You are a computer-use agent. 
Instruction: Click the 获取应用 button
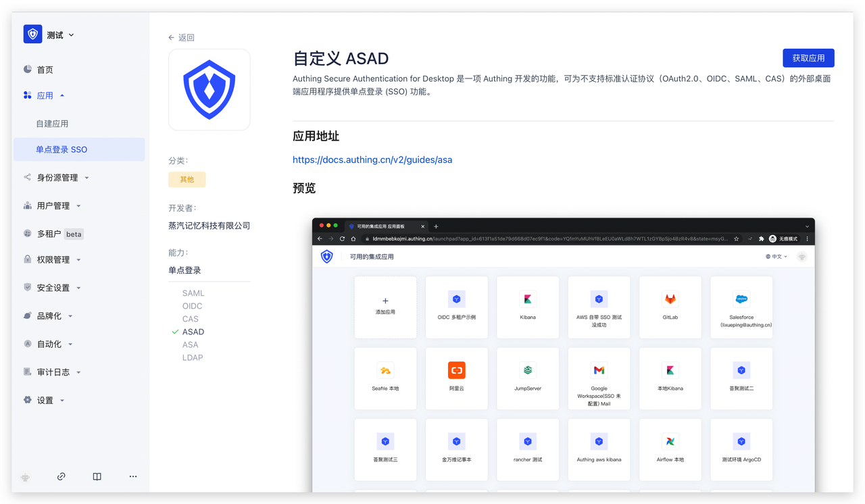[x=808, y=58]
